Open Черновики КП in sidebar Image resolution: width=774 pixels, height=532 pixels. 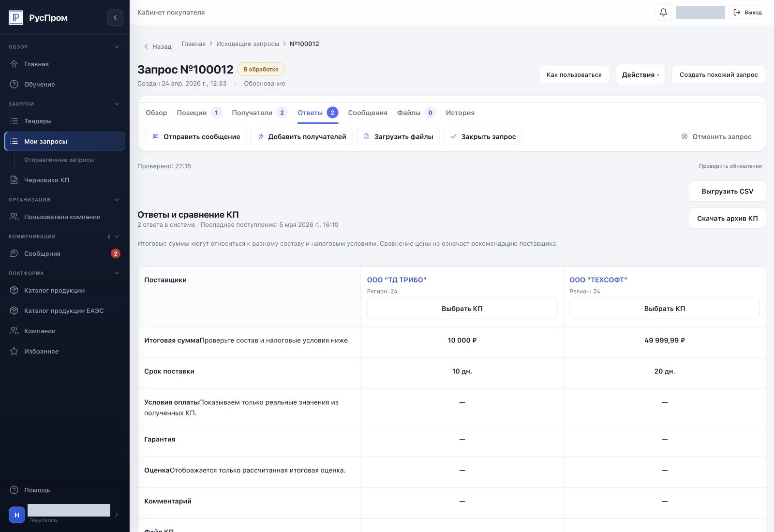pyautogui.click(x=65, y=180)
